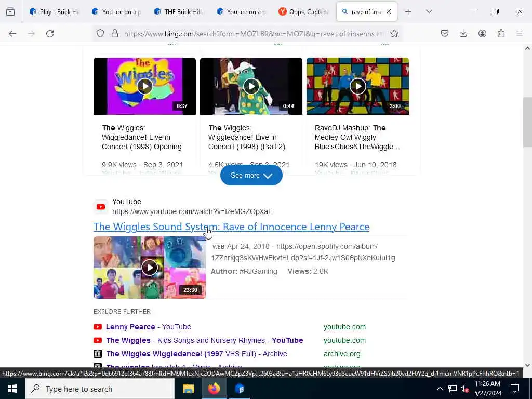The width and height of the screenshot is (532, 399).
Task: Open the Extensions puzzle icon
Action: click(501, 34)
